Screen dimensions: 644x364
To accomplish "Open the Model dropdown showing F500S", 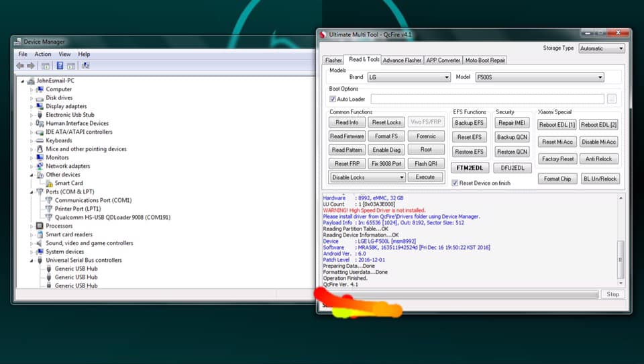I will pos(539,77).
